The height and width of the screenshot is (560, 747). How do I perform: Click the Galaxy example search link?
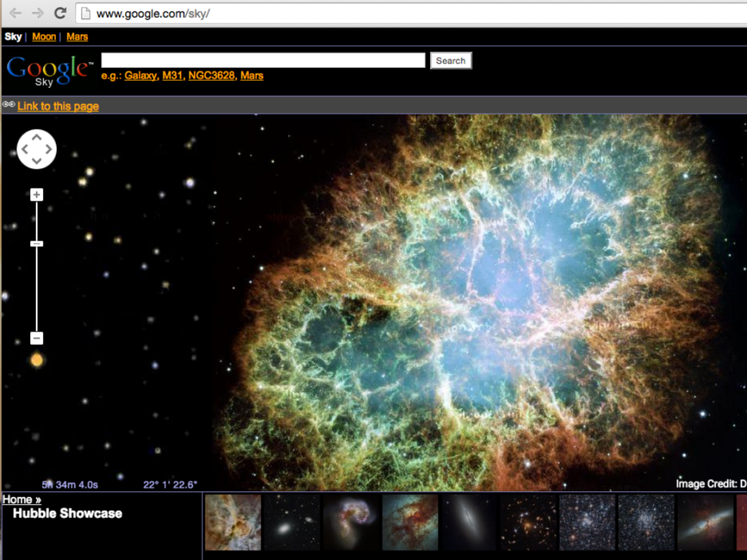[140, 75]
